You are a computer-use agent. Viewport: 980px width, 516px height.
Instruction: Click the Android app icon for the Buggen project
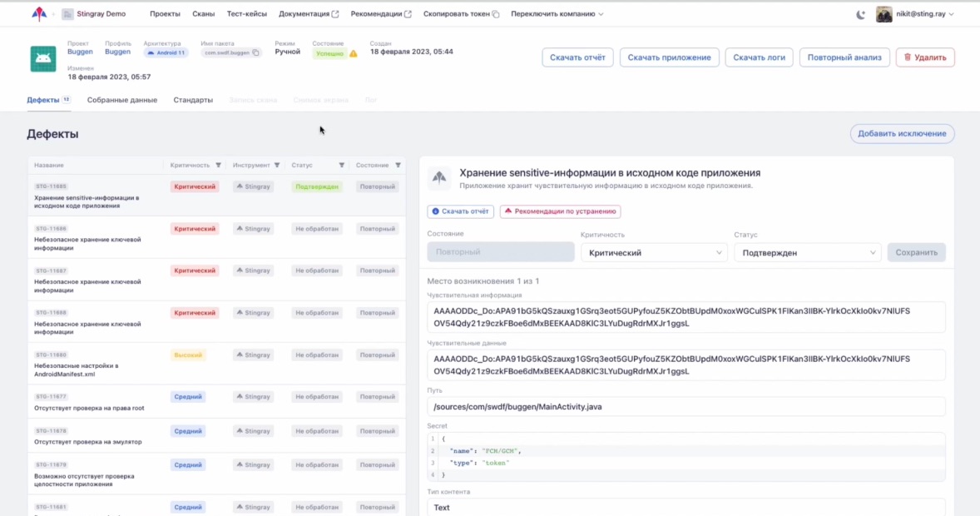point(43,58)
